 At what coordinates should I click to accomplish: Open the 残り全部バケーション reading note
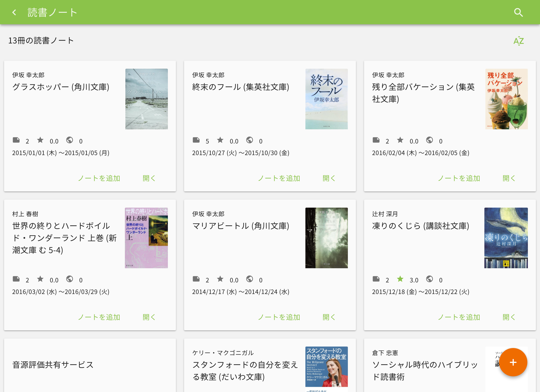pyautogui.click(x=509, y=178)
